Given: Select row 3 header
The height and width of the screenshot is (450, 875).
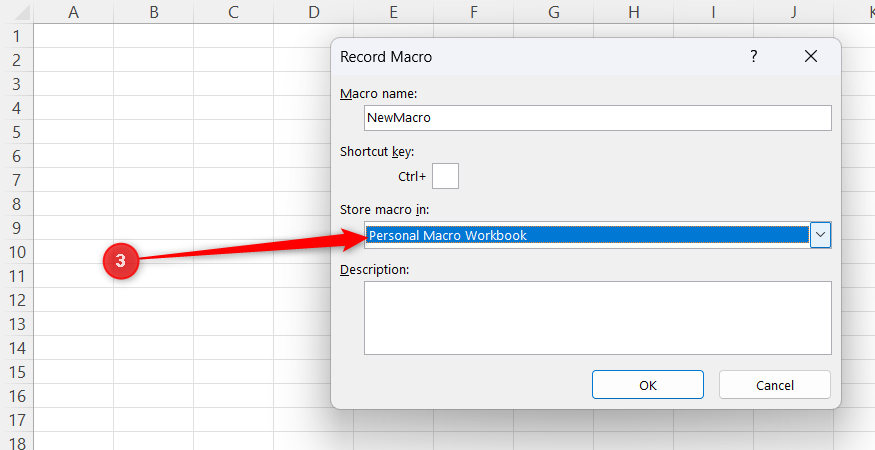Looking at the screenshot, I should coord(17,84).
